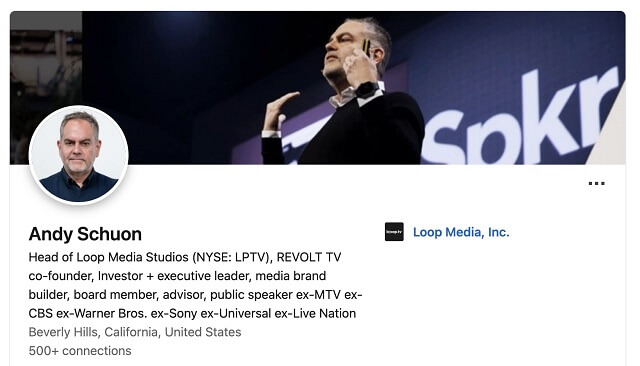Image resolution: width=640 pixels, height=366 pixels.
Task: Click the "(NYSE: LPTV)" ticker text
Action: (x=232, y=257)
